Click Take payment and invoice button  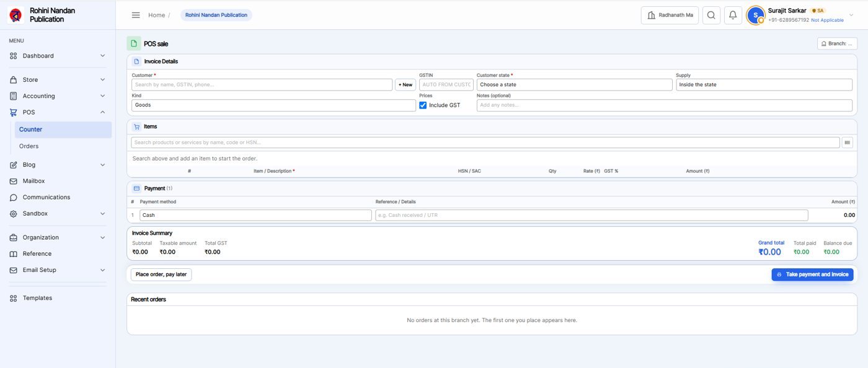click(812, 274)
